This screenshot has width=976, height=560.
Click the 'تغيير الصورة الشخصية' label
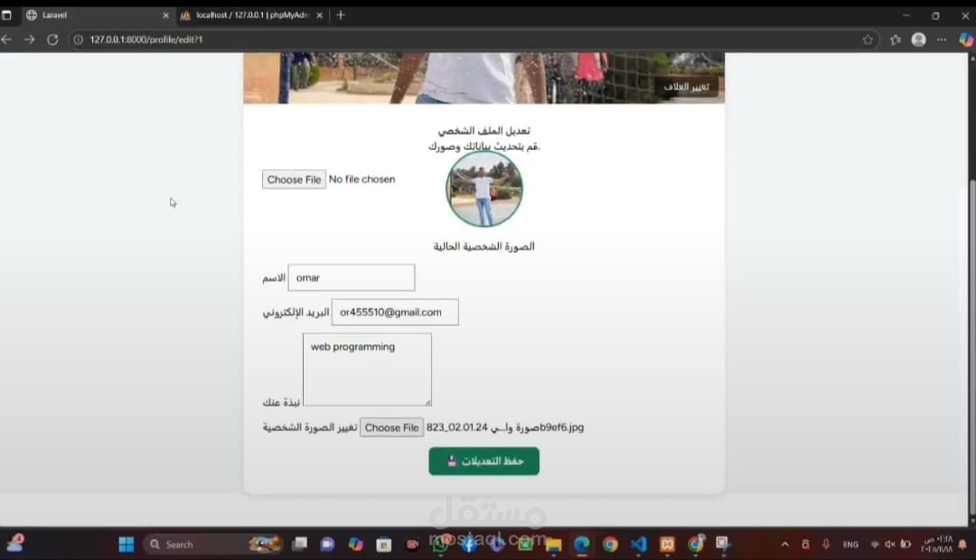pos(309,427)
